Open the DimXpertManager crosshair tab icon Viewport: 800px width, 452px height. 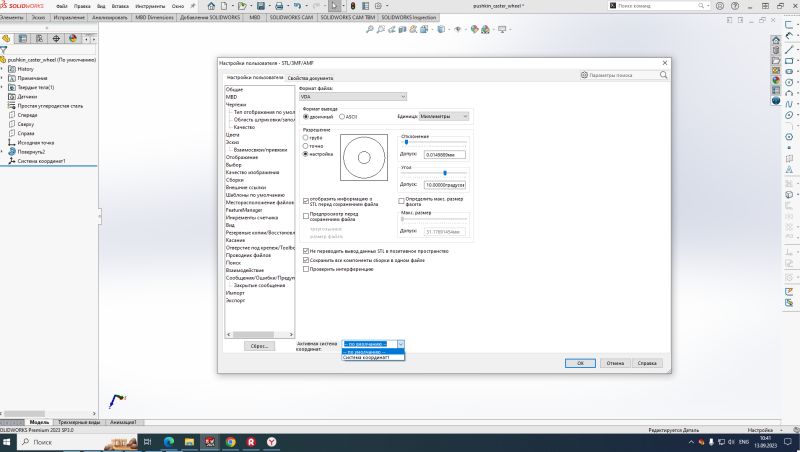point(56,39)
